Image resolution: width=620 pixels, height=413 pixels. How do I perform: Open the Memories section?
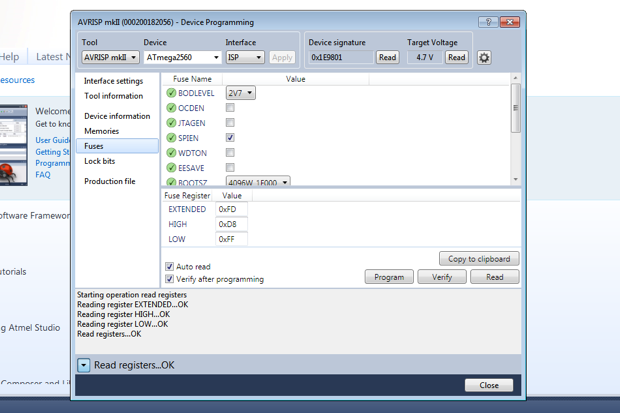coord(102,131)
